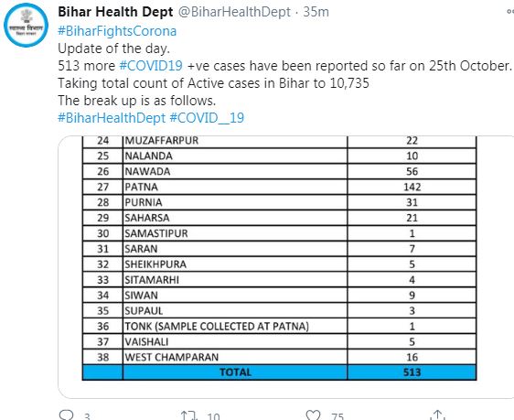Open the 35m tweet timestamp

click(x=316, y=12)
